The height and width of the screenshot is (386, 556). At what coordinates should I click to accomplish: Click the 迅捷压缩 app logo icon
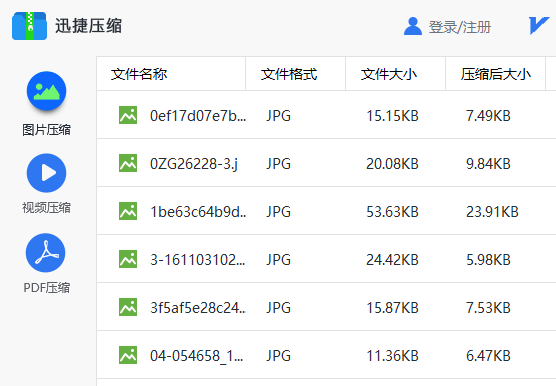pyautogui.click(x=29, y=26)
